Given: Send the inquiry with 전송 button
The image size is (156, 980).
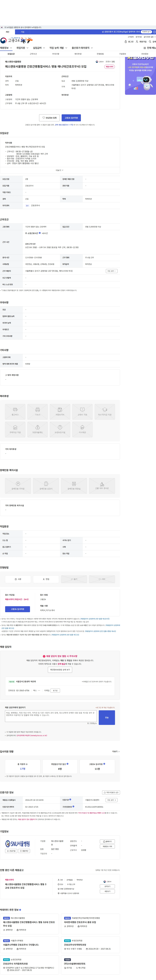Looking at the screenshot, I should 107,718.
